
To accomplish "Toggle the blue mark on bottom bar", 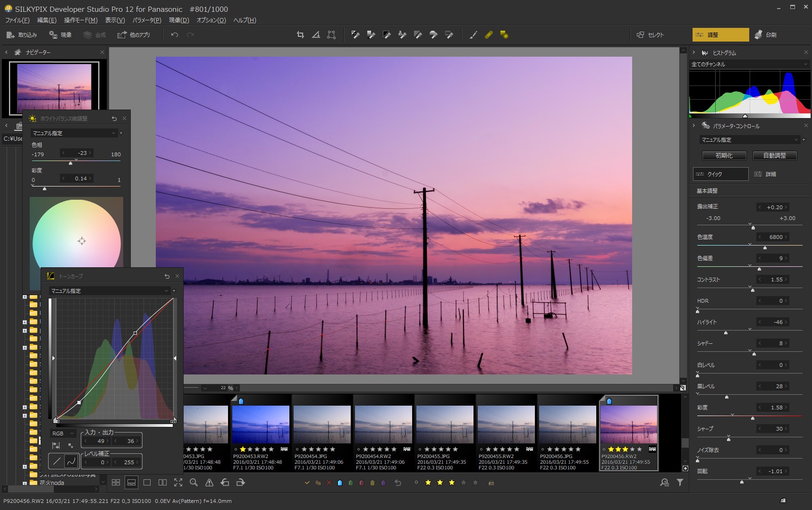I will pyautogui.click(x=340, y=483).
